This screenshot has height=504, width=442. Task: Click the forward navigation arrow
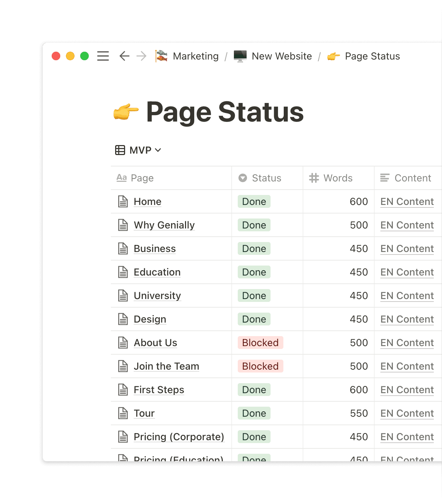coord(142,56)
